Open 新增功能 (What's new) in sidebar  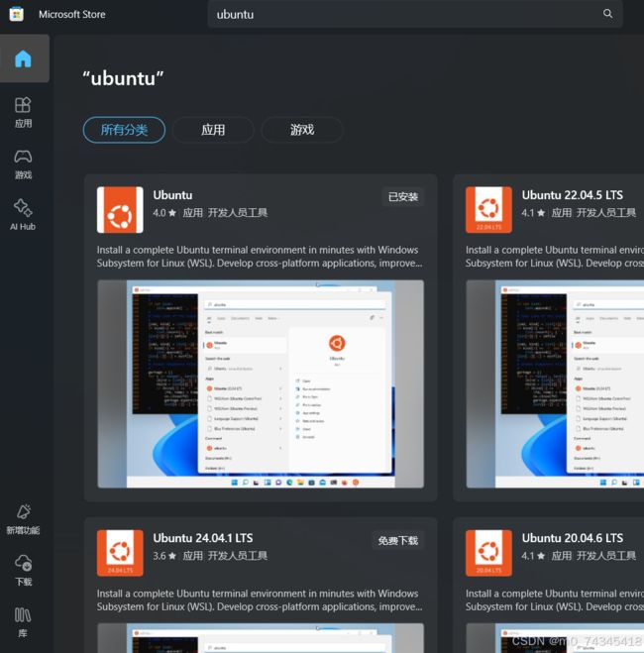tap(24, 519)
